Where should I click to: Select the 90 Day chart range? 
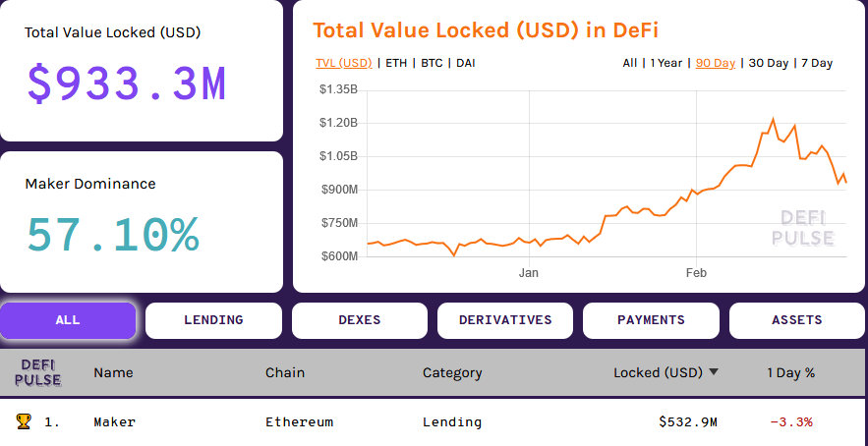(716, 63)
